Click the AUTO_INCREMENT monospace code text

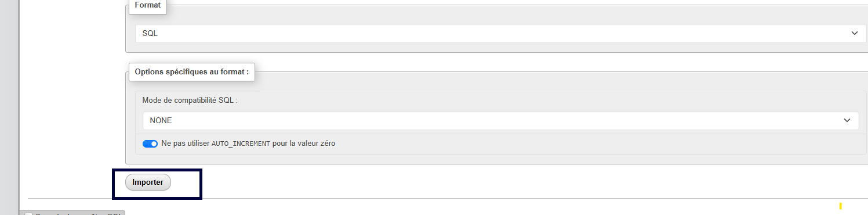pos(241,144)
